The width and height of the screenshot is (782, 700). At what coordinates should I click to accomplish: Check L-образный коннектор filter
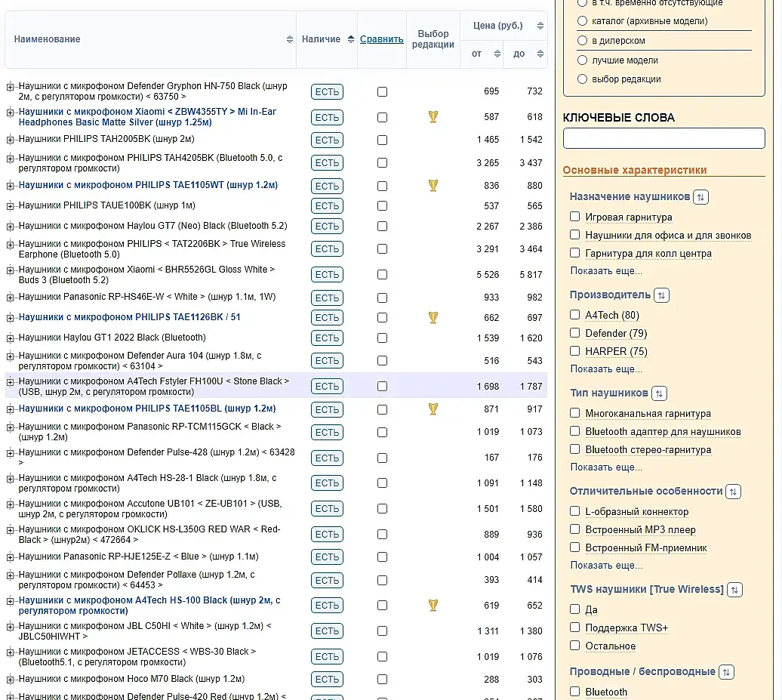point(575,511)
